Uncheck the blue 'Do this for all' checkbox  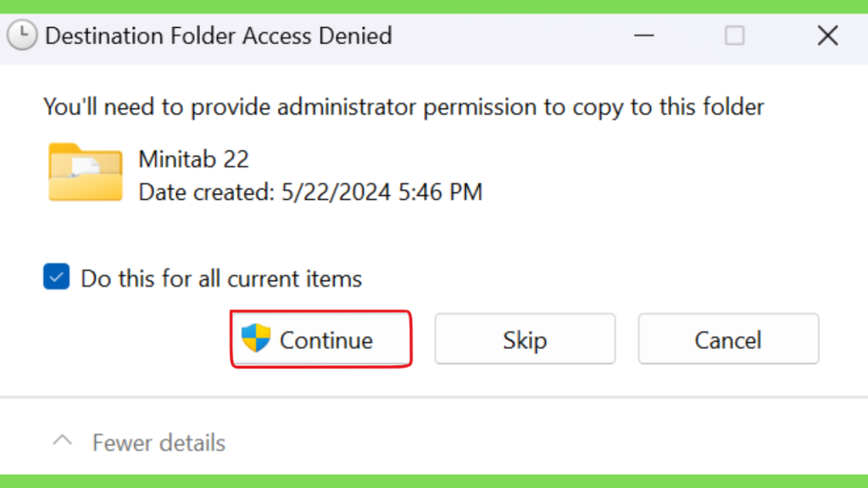pos(57,277)
